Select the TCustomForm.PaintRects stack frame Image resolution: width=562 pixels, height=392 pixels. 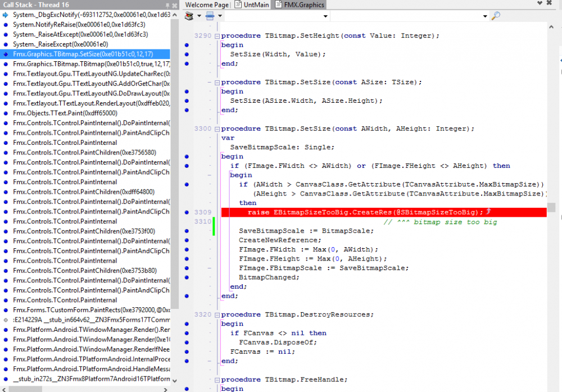click(x=85, y=310)
